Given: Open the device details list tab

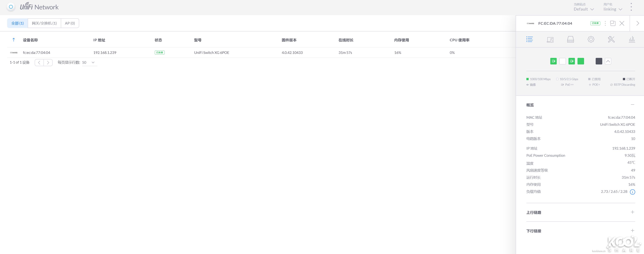Looking at the screenshot, I should 529,39.
